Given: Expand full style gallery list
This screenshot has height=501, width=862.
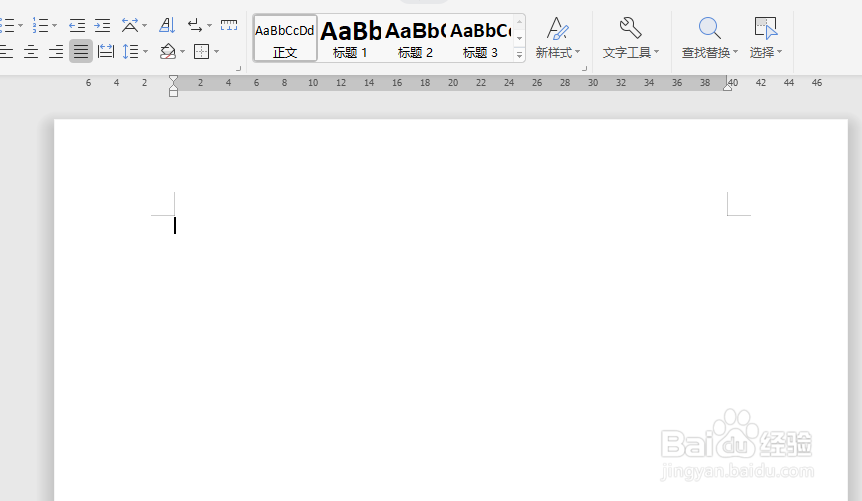Looking at the screenshot, I should pos(520,54).
